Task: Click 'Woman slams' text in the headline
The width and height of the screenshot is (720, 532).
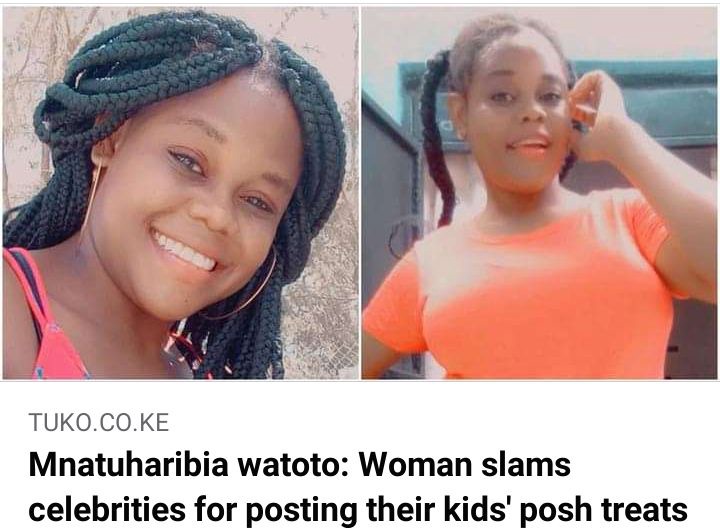Action: 464,465
